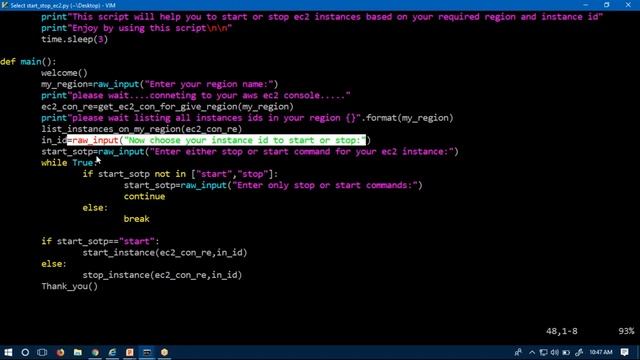Show hidden system tray icons
The image size is (640, 360).
(x=532, y=352)
